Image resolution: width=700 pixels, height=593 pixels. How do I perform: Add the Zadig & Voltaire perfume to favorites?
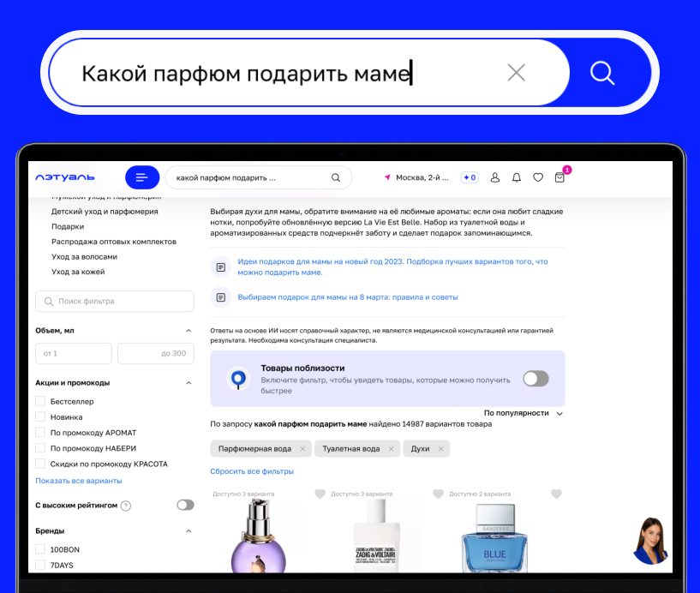point(439,494)
